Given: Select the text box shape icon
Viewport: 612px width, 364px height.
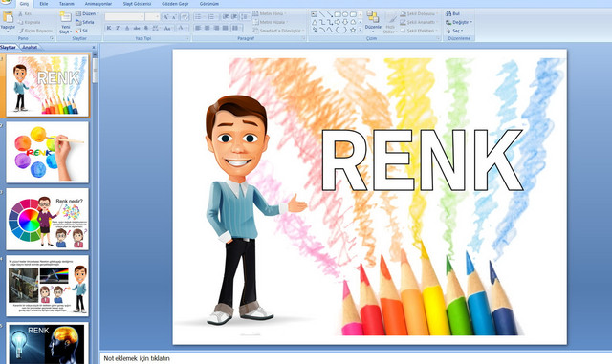Looking at the screenshot, I should click(x=314, y=14).
